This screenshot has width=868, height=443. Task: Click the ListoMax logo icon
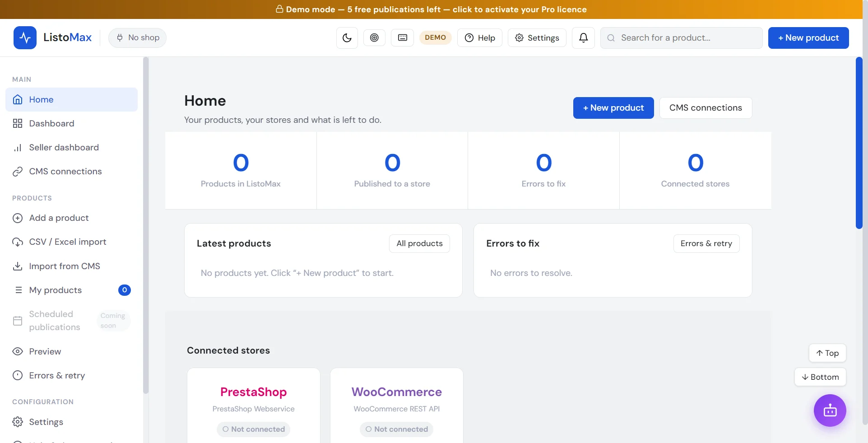(25, 37)
